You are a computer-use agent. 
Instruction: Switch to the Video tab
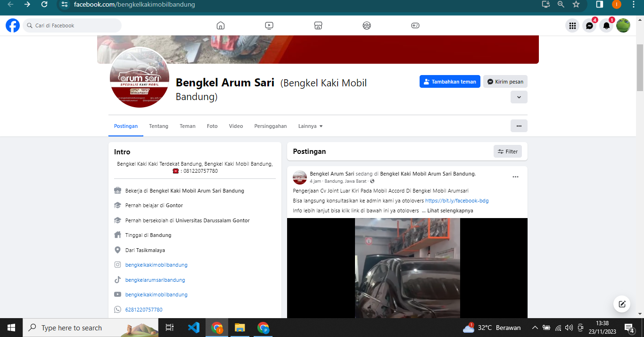[236, 126]
